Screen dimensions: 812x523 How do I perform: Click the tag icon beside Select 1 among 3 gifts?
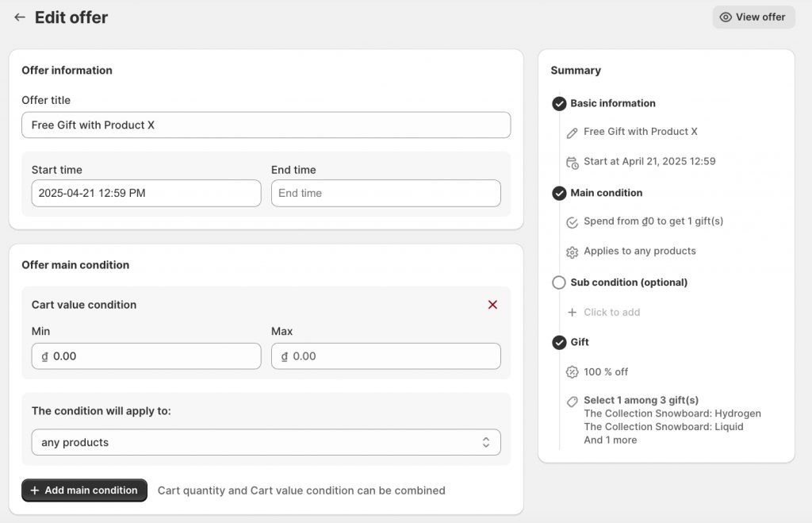[x=573, y=402]
